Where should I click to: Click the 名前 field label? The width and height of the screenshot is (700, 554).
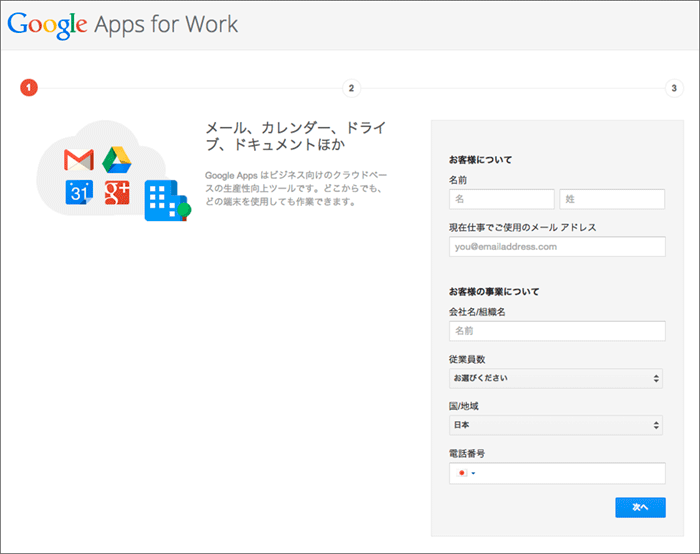(x=458, y=180)
